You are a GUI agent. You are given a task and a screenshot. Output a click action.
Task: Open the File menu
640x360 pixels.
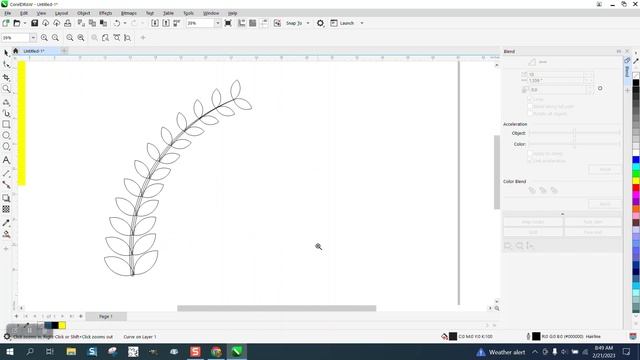tap(7, 13)
